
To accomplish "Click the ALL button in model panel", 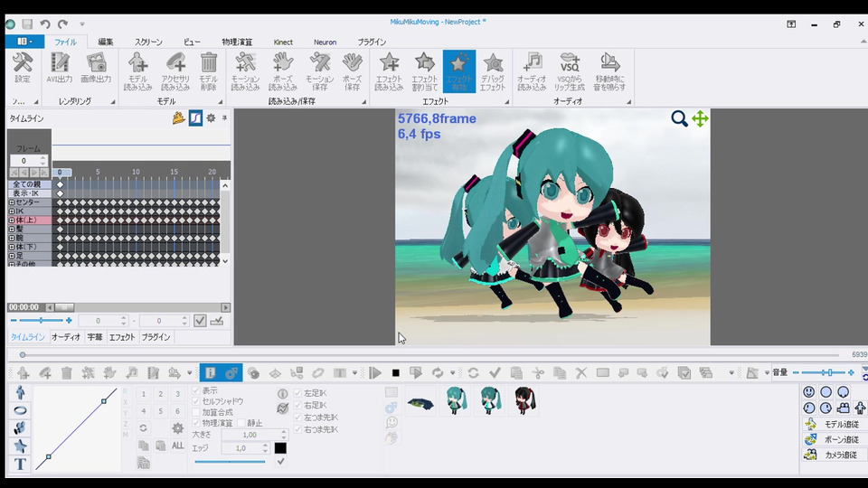I will pos(178,446).
